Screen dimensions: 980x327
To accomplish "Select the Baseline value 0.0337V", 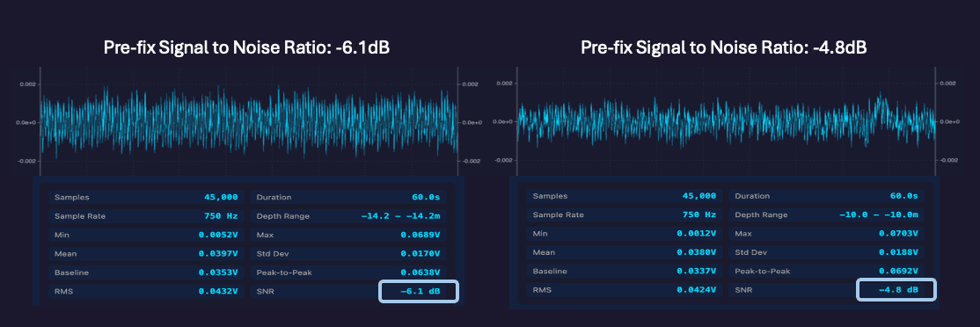I will pyautogui.click(x=696, y=271).
